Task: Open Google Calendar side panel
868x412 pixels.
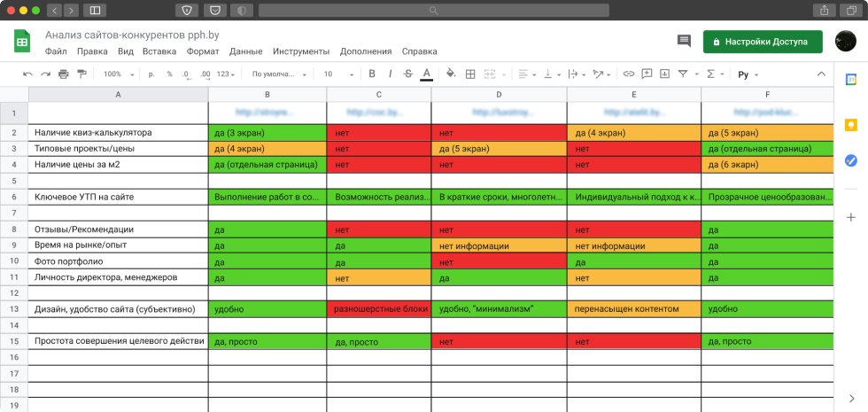Action: (x=851, y=79)
